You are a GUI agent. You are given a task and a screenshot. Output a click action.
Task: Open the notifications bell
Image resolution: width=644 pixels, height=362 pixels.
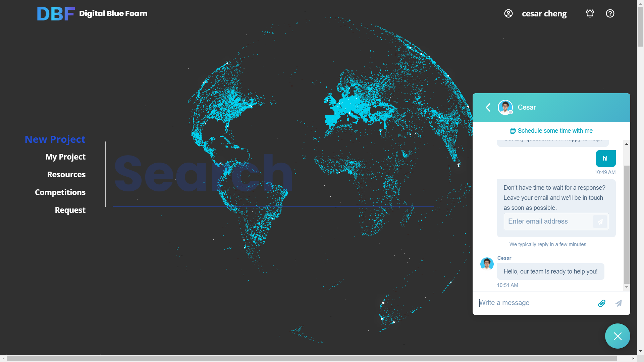(590, 13)
